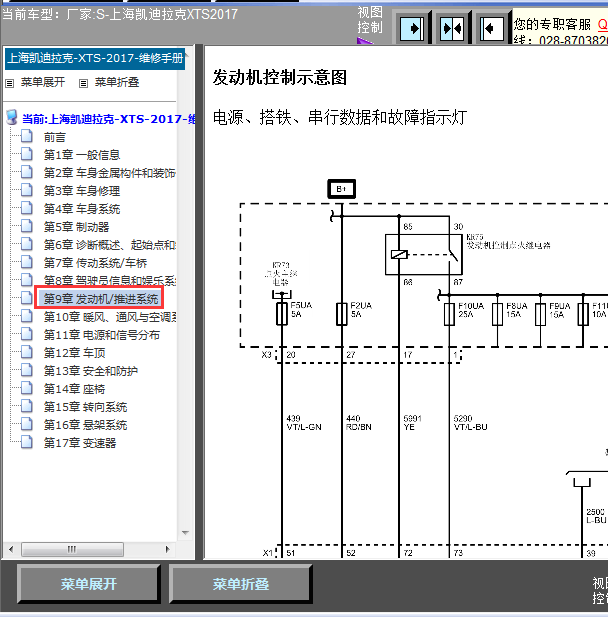This screenshot has width=608, height=617.
Task: Click the page icon beside 第17章 变速器
Action: [27, 442]
